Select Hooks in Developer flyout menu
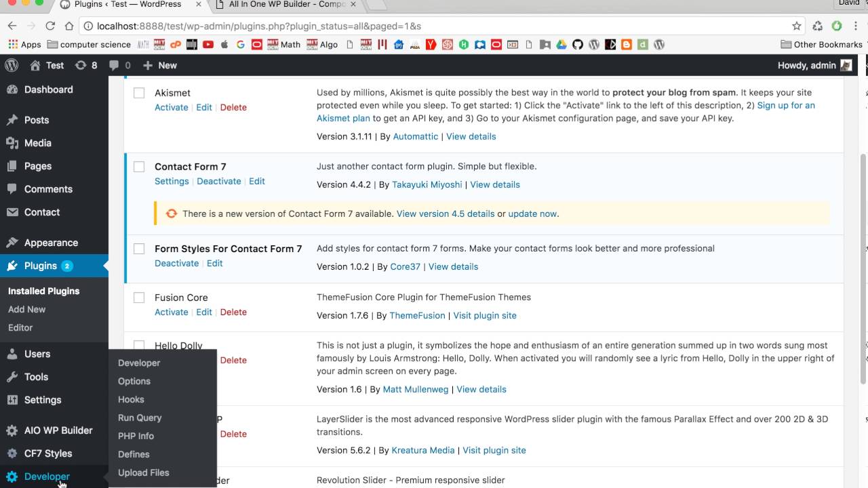Screen dimensions: 868x488 pyautogui.click(x=131, y=399)
